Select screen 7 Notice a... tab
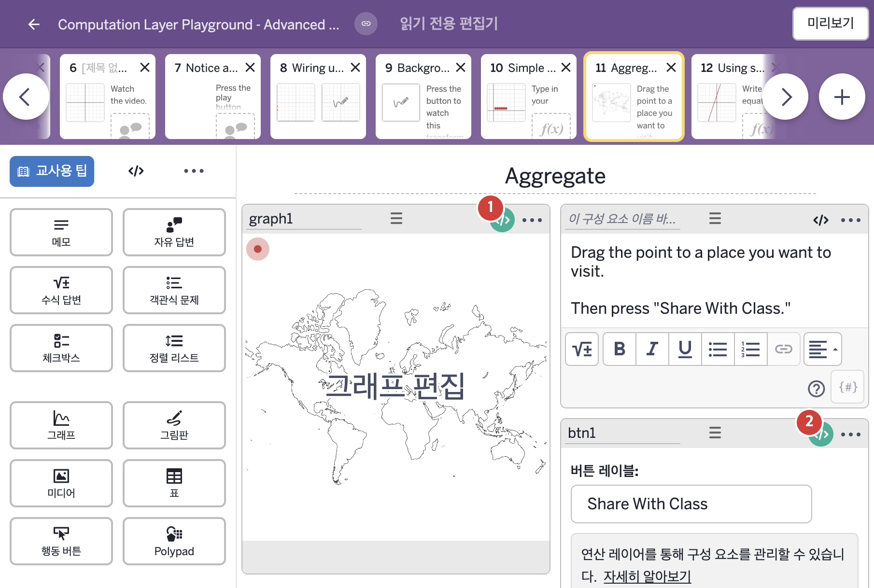The width and height of the screenshot is (874, 588). tap(213, 97)
